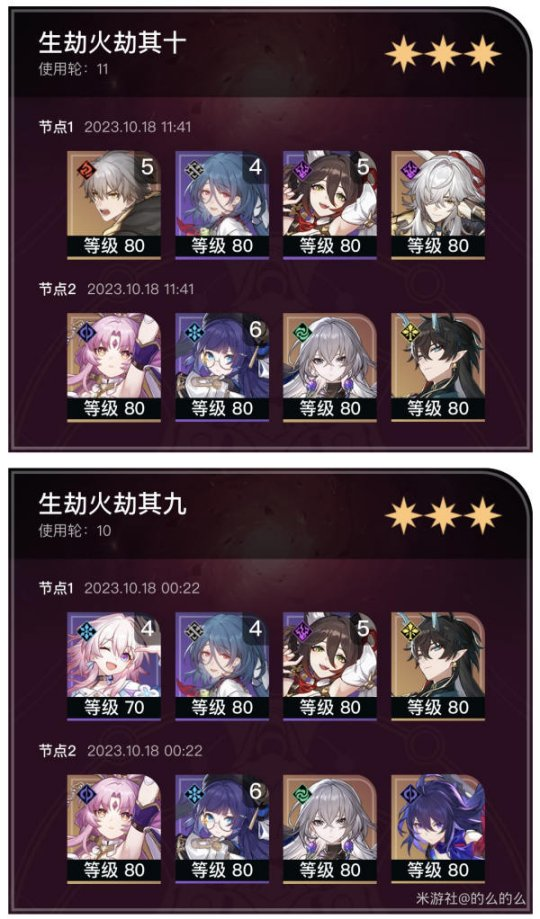Viewport: 540px width, 919px height.
Task: Select the first gold star of 生劫火劫其十
Action: click(x=403, y=53)
